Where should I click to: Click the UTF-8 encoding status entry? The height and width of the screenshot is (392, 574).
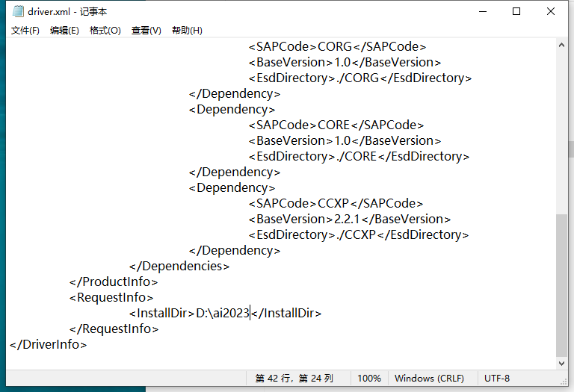497,378
